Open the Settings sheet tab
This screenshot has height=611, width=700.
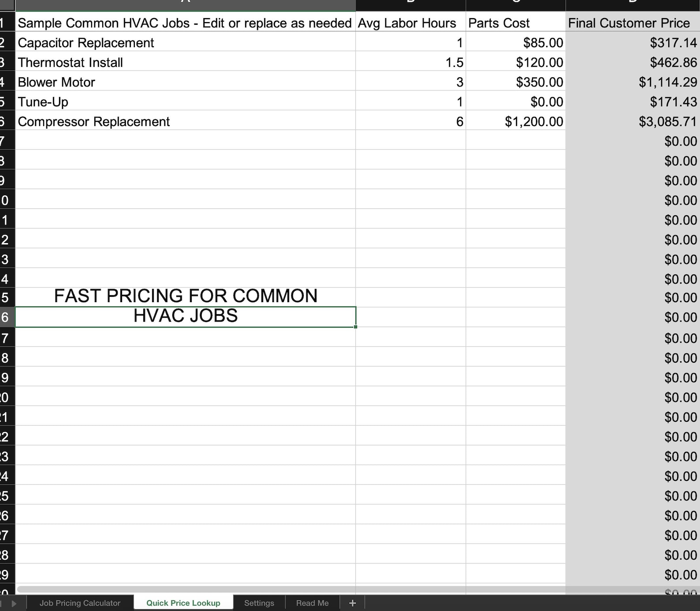pyautogui.click(x=259, y=603)
